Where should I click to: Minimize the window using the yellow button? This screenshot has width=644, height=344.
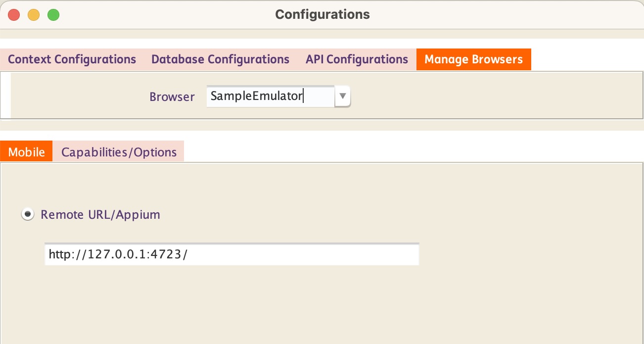[x=34, y=15]
